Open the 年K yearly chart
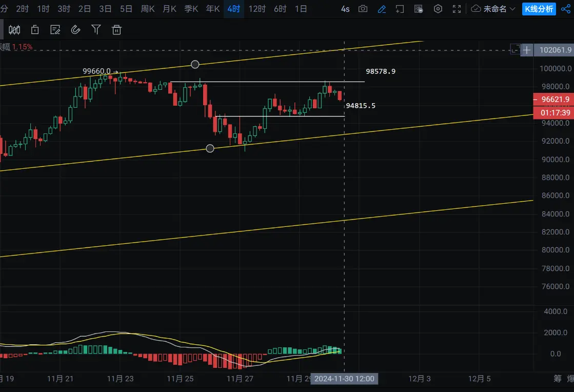The image size is (574, 392). (x=213, y=9)
